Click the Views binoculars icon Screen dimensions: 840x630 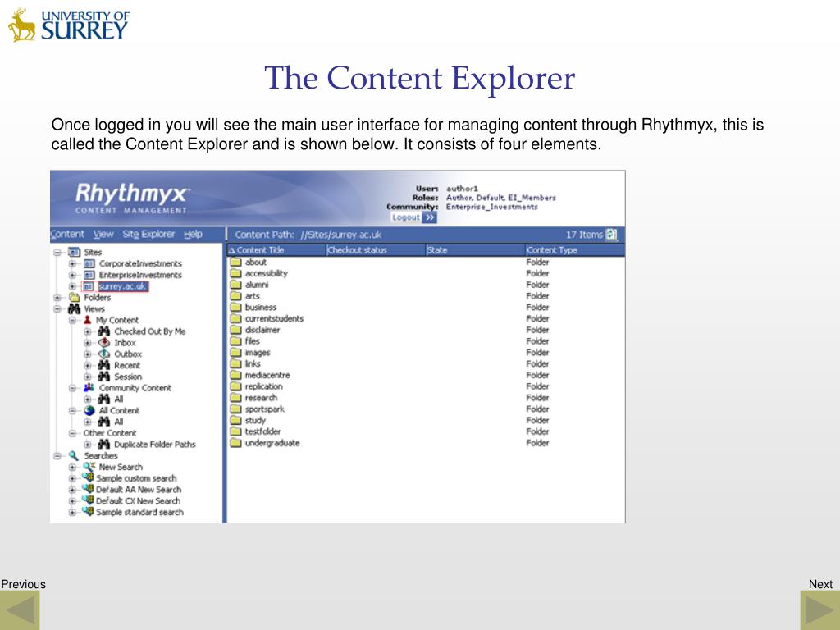coord(75,309)
